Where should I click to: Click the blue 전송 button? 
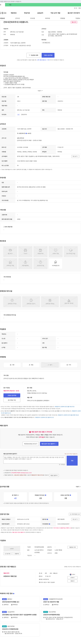point(72,461)
